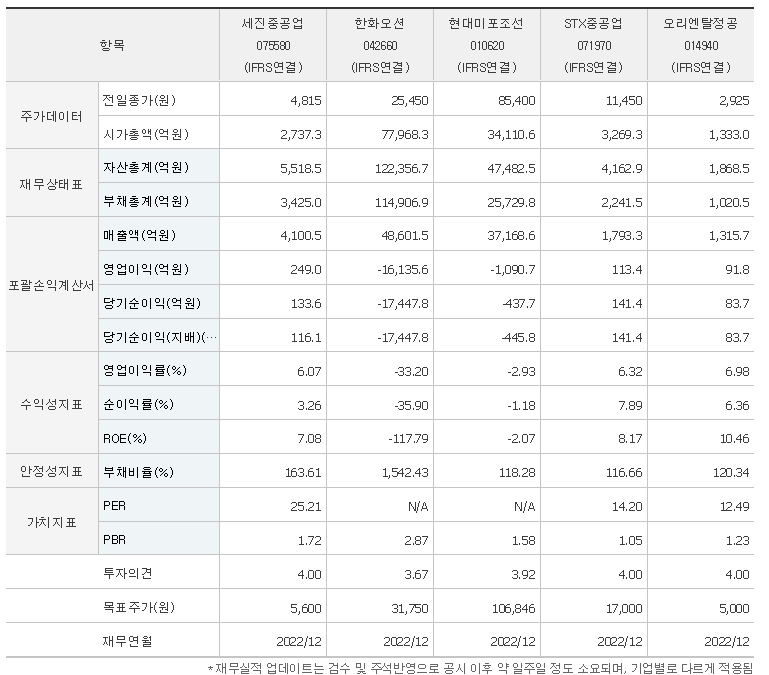Select the 주가데이터 category cell
The width and height of the screenshot is (769, 675).
[x=52, y=116]
